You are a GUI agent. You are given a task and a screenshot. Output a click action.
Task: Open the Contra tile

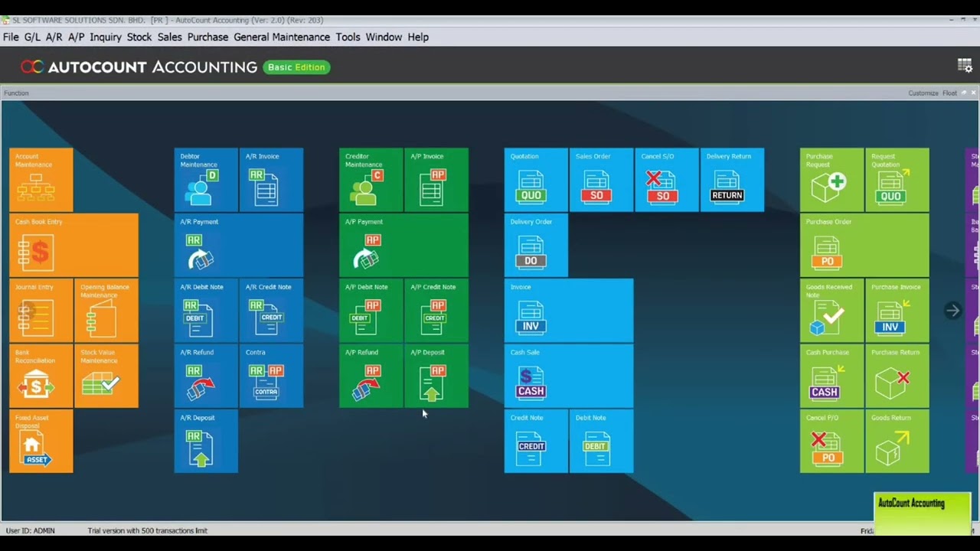(x=272, y=376)
